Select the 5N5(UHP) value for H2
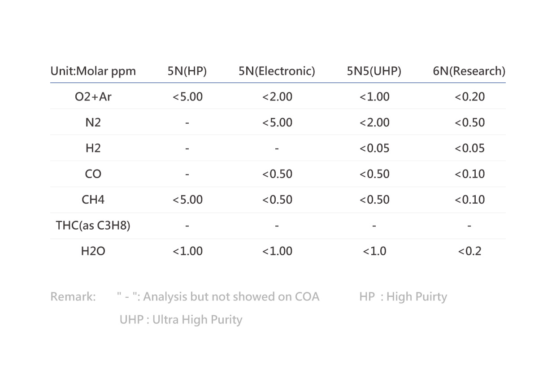 pyautogui.click(x=374, y=148)
